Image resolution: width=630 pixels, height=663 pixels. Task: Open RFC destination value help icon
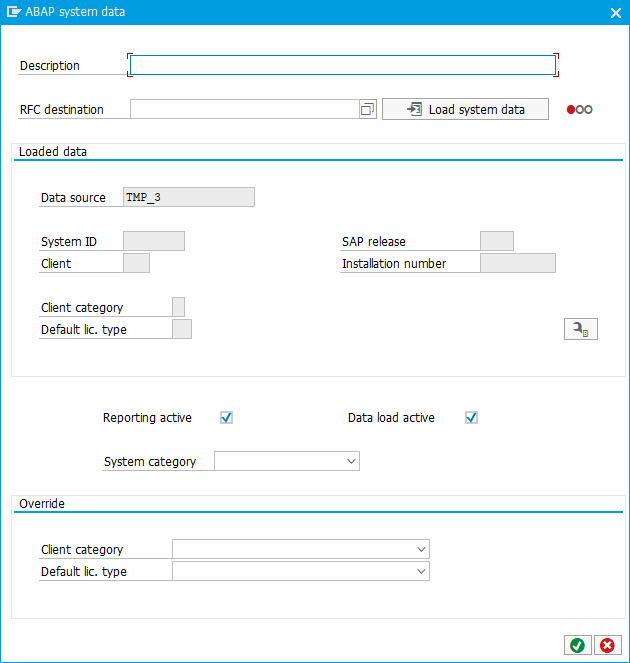367,110
